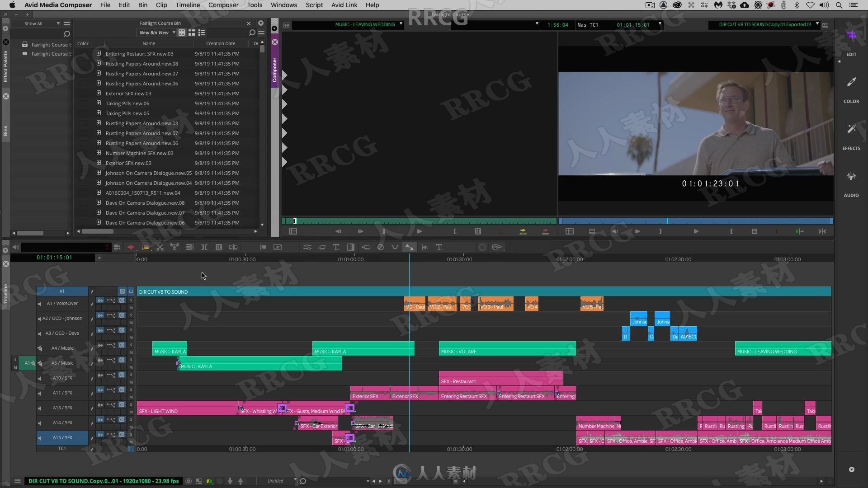Click the Lift/Overwrite segment mode red arrow
The image size is (868, 488).
(x=131, y=247)
